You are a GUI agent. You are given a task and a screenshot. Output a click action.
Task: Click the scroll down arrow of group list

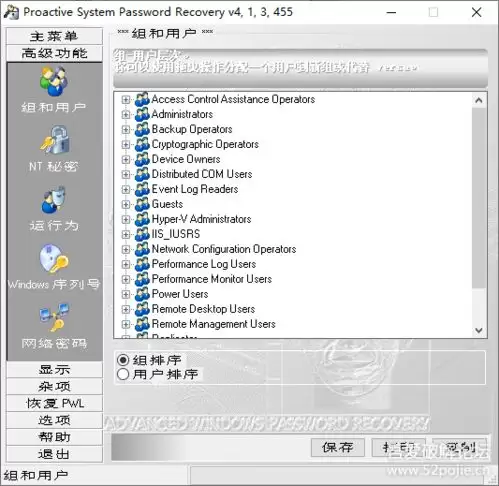[479, 330]
